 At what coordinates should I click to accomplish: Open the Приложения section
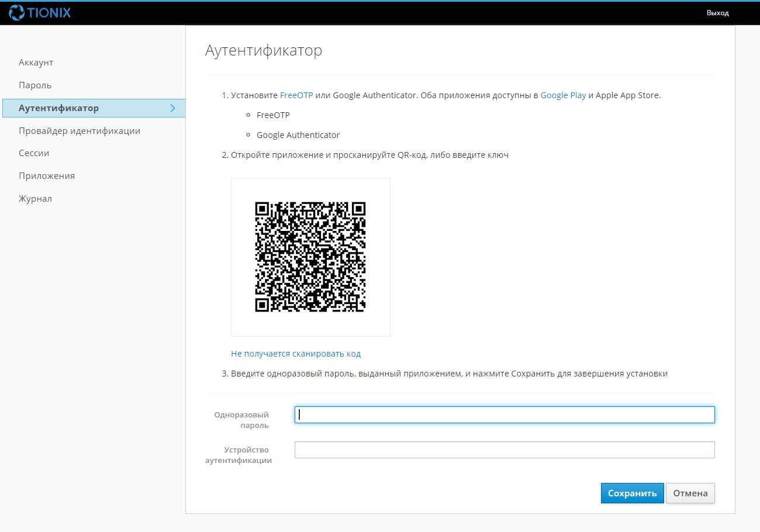47,176
